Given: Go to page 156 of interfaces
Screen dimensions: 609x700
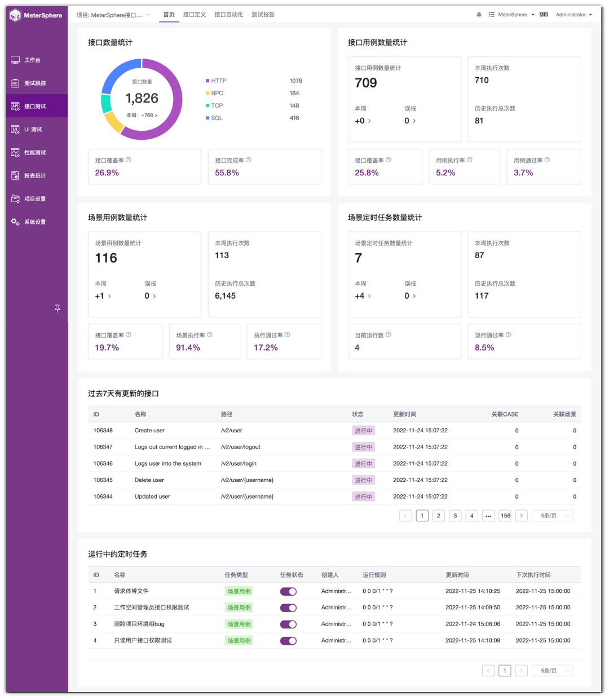Looking at the screenshot, I should pos(505,516).
